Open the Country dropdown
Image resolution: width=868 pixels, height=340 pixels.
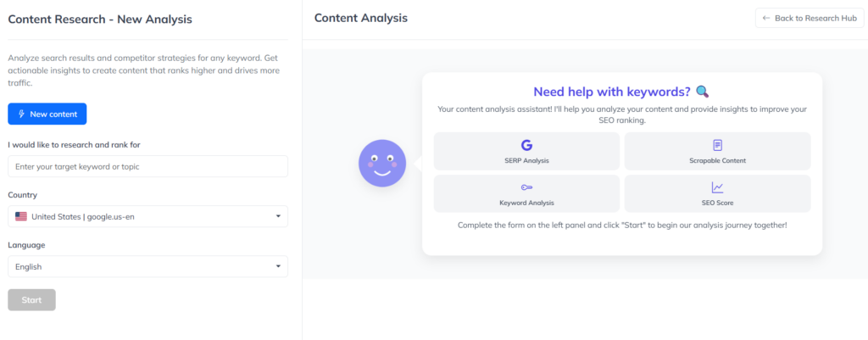click(147, 217)
